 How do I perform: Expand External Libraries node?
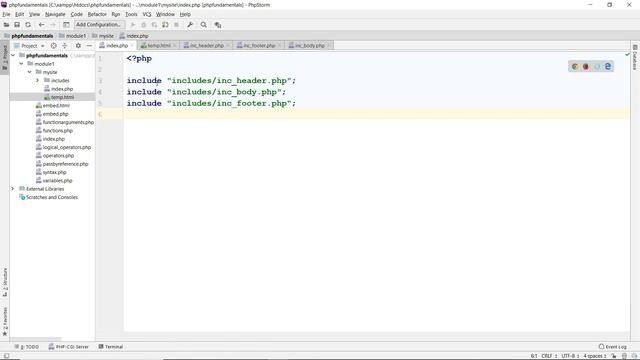click(13, 189)
